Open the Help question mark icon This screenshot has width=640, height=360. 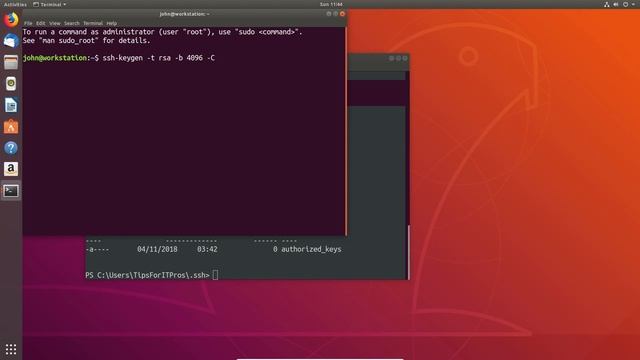(x=11, y=148)
